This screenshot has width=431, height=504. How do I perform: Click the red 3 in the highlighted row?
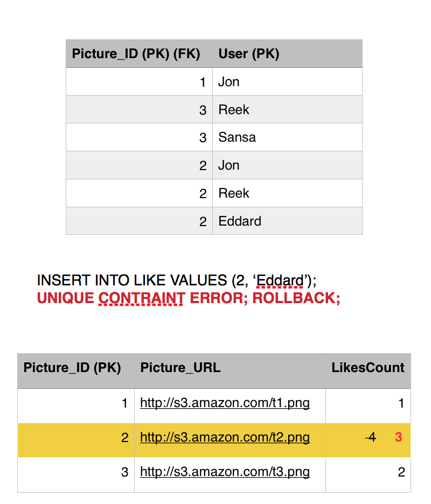[399, 437]
